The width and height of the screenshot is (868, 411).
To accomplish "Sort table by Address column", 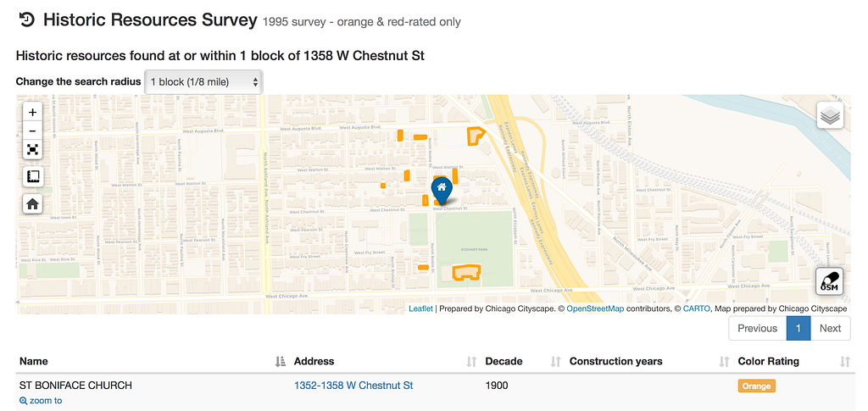I will point(471,362).
